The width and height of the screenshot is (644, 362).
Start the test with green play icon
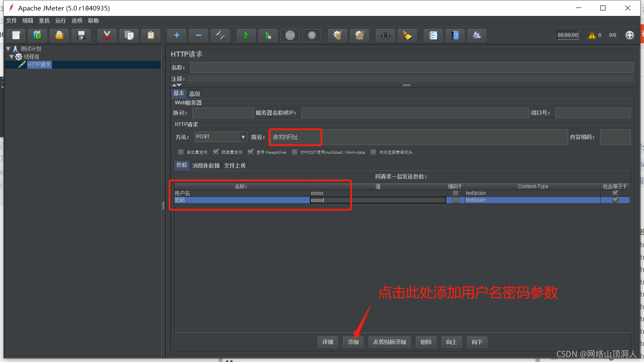pos(246,35)
